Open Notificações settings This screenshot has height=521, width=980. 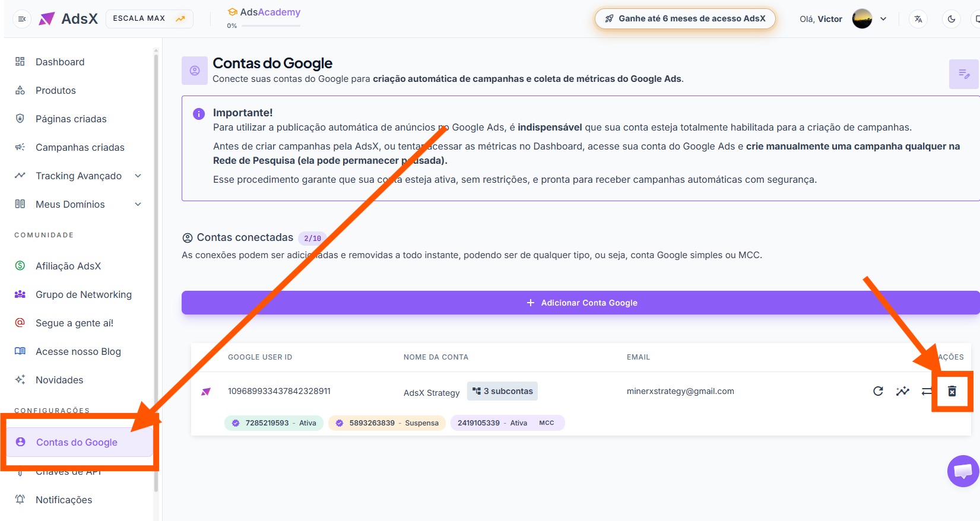point(64,500)
